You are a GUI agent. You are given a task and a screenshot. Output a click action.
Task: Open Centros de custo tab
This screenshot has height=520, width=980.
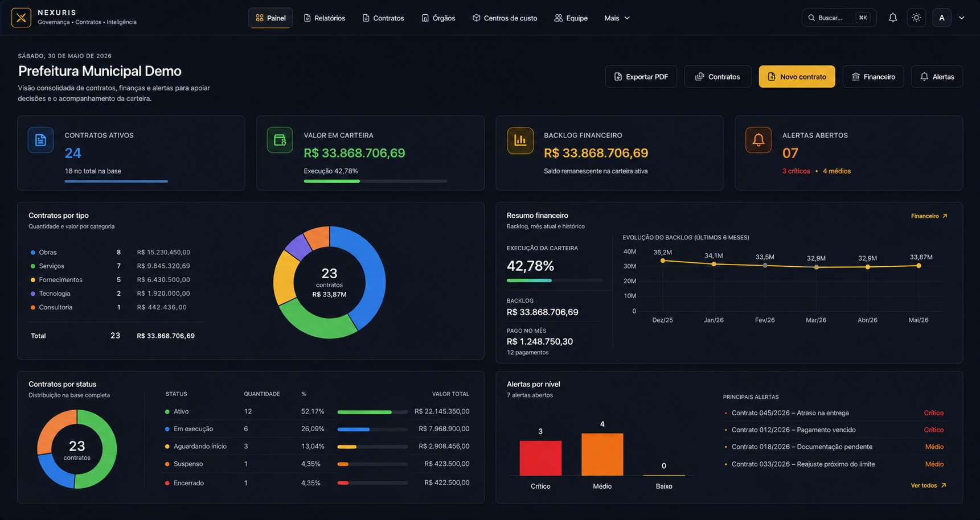[505, 18]
